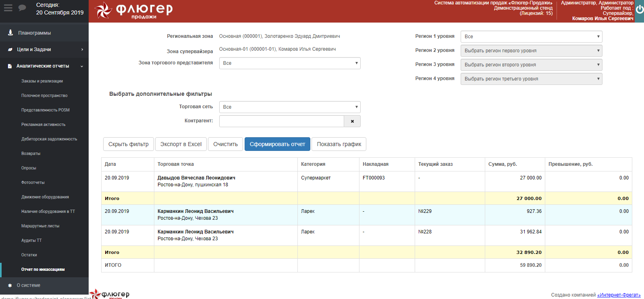The width and height of the screenshot is (644, 299).
Task: Open the Заказы и реализации report
Action: click(42, 81)
